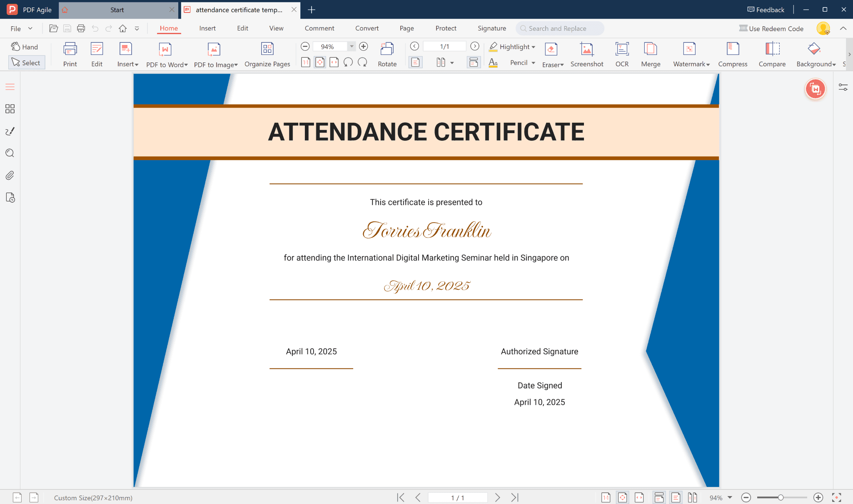Open the page thumbnails panel
The width and height of the screenshot is (853, 504).
(9, 109)
